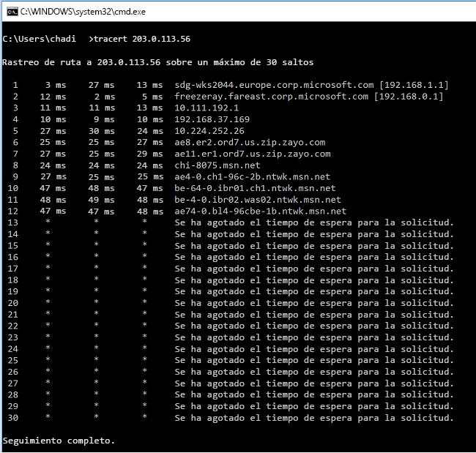Click hop 5 address 10.224.252.26
The image size is (476, 453).
click(209, 131)
